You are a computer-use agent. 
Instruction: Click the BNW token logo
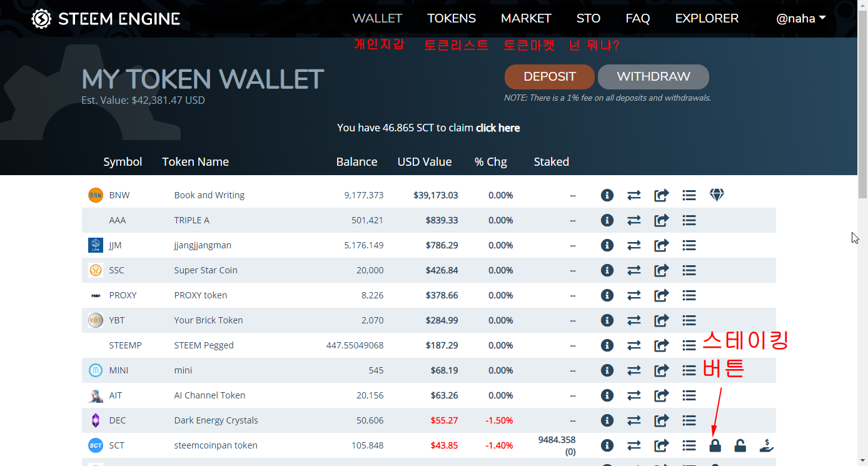pyautogui.click(x=95, y=195)
